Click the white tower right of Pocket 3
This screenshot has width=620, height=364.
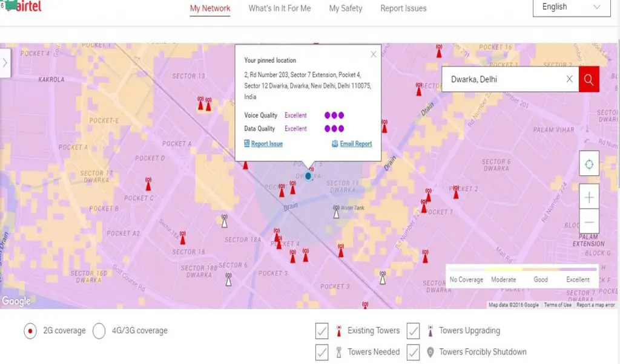click(x=383, y=277)
